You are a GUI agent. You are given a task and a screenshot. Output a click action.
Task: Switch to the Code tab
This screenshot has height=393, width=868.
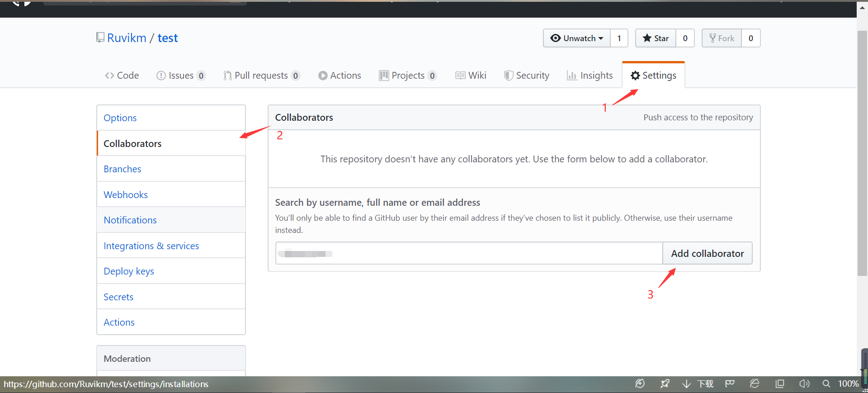122,76
